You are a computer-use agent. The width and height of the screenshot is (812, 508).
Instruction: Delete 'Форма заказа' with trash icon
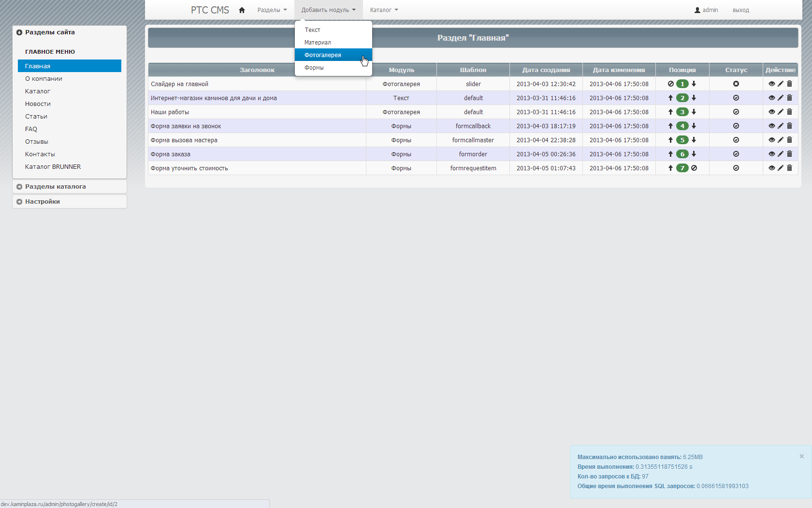click(789, 154)
